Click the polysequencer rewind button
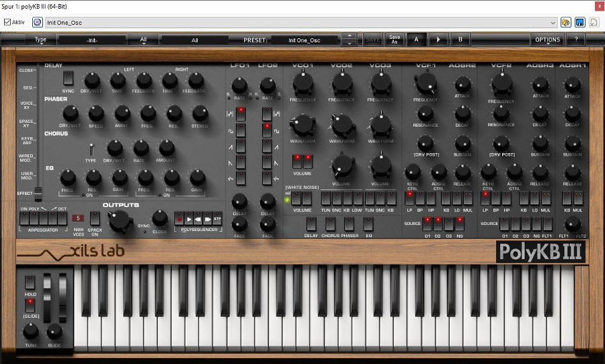 [x=198, y=220]
